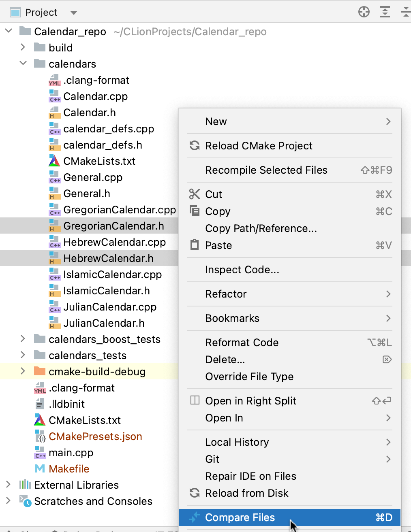Click the split icon next to Open in Right Split

click(x=195, y=400)
